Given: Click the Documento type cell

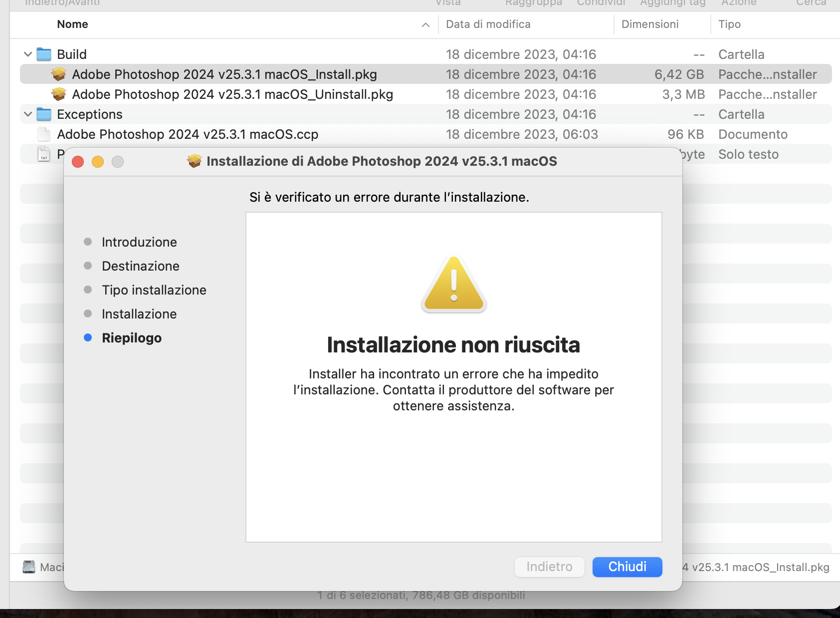Looking at the screenshot, I should click(753, 134).
